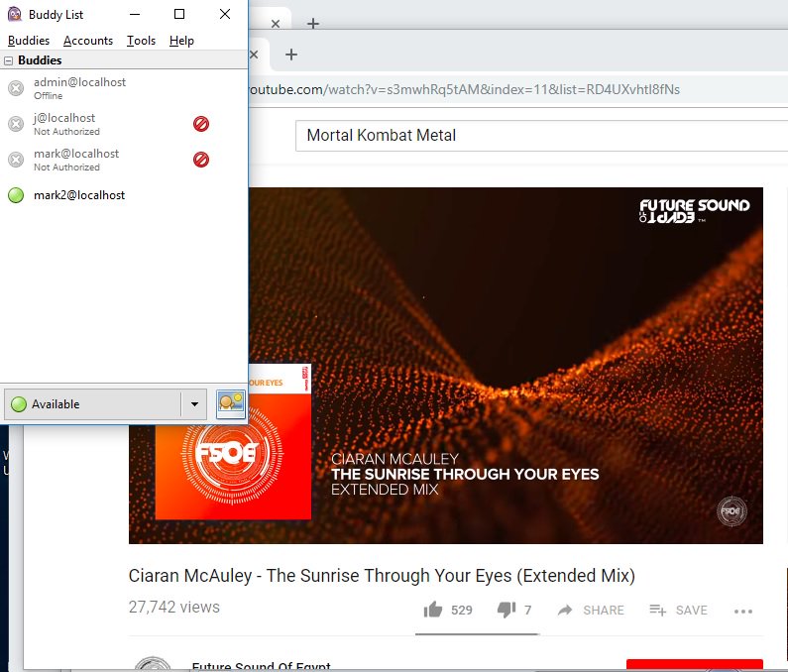
Task: Close the YouTube browser tab
Action: tap(255, 55)
